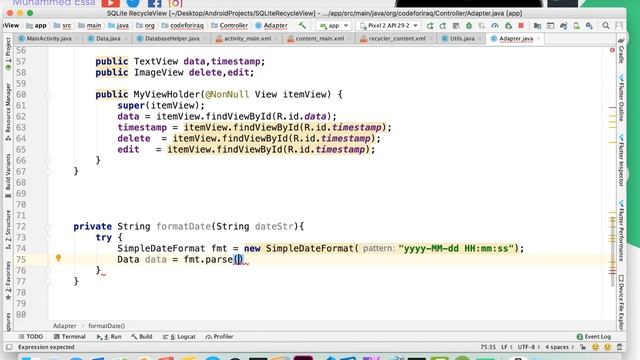Open the Build Variants side panel
This screenshot has height=360, width=640.
point(8,176)
